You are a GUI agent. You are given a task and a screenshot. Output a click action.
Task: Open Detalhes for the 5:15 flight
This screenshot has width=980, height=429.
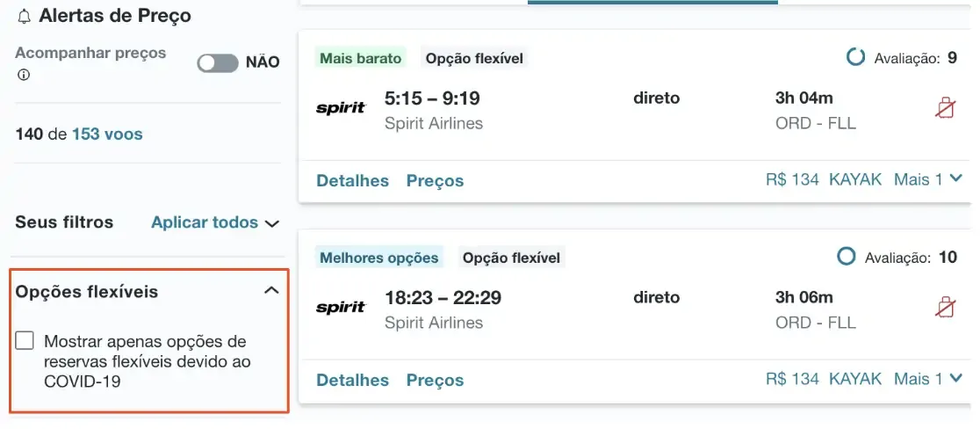click(x=352, y=180)
